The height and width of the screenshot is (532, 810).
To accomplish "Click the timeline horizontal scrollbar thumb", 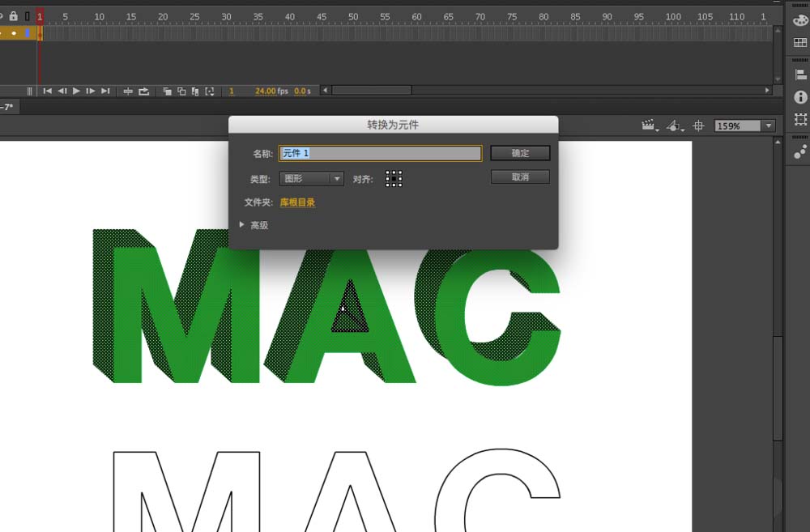I will (372, 91).
